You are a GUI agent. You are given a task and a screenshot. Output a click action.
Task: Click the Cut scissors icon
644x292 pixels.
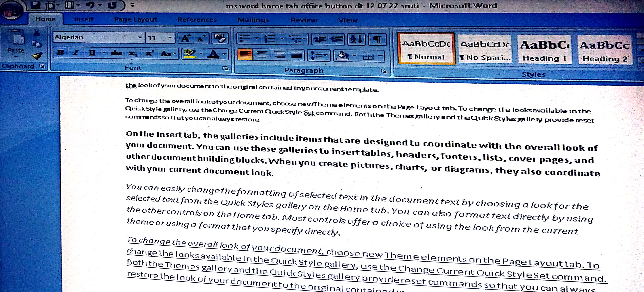[37, 33]
